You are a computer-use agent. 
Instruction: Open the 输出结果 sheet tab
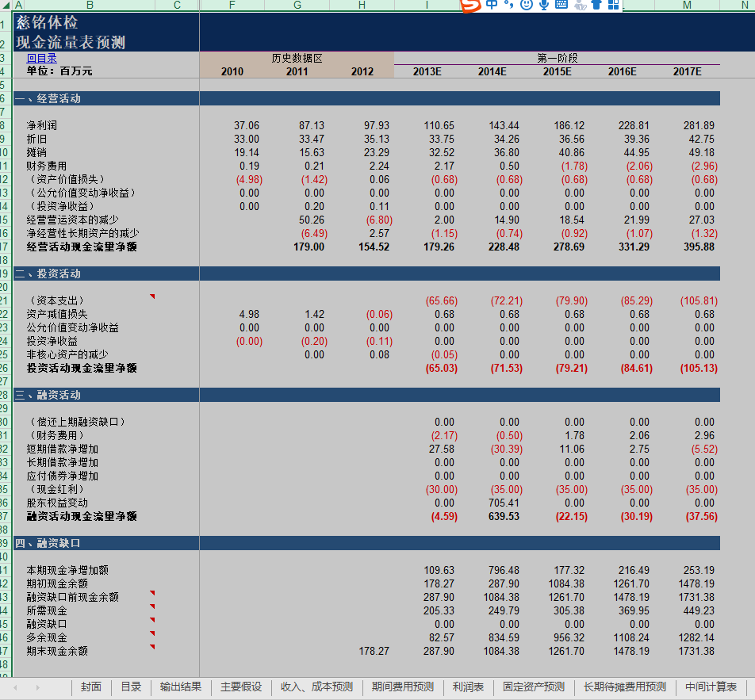(180, 687)
